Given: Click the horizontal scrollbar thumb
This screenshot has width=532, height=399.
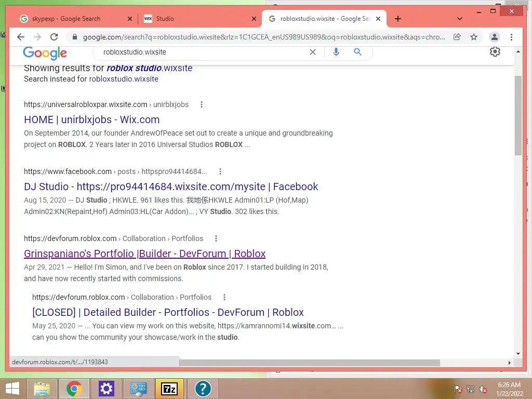Looking at the screenshot, I should click(x=310, y=363).
